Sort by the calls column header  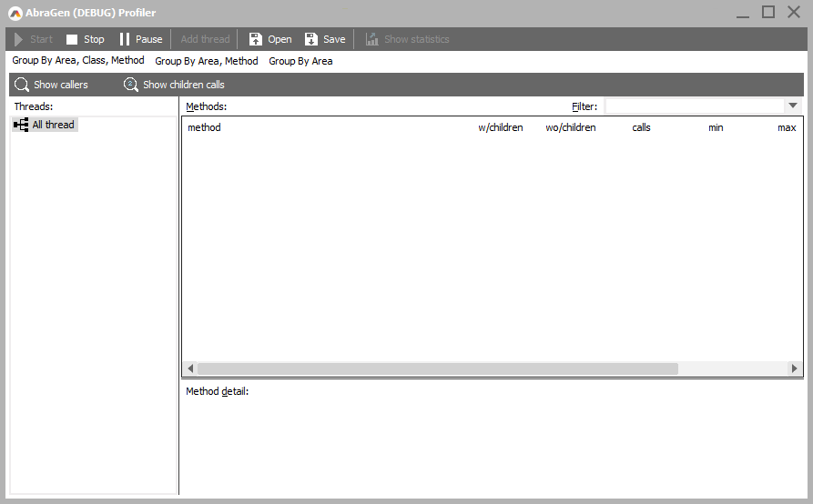642,127
